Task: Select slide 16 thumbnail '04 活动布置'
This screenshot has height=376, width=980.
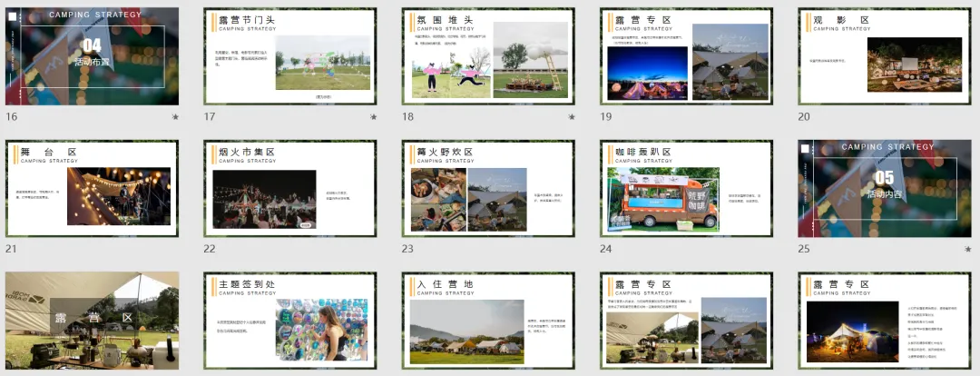Action: pyautogui.click(x=92, y=56)
